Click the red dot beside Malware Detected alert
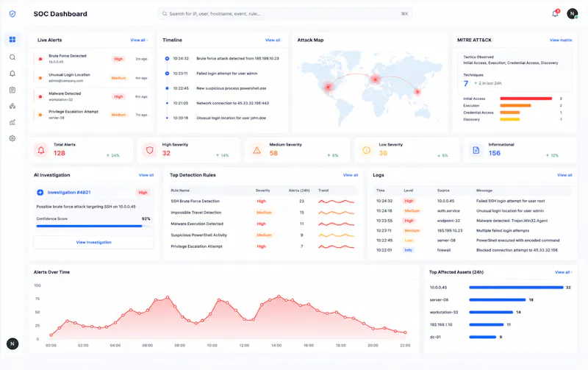Viewport: 588px width, 370px height. click(40, 96)
